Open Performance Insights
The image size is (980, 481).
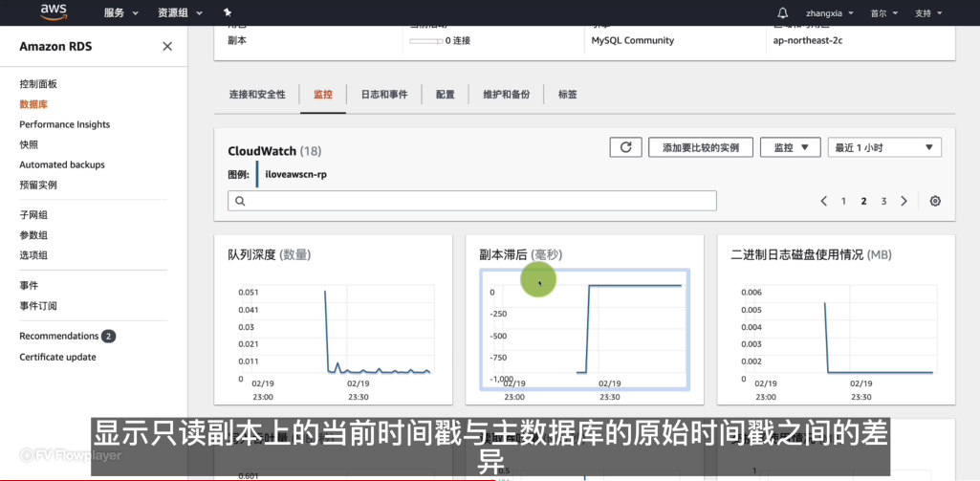pyautogui.click(x=64, y=124)
